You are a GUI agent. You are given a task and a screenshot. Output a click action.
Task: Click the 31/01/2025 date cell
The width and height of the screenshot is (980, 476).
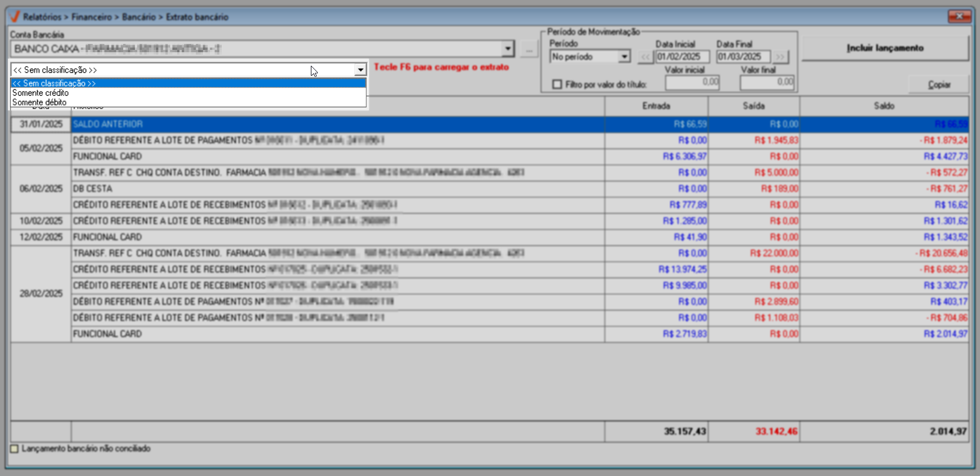[41, 124]
